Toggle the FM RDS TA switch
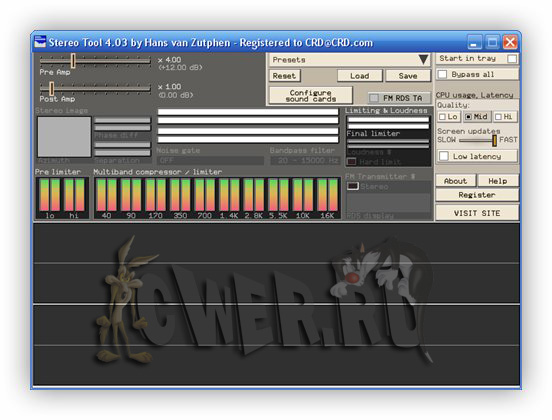552x420 pixels. [374, 98]
